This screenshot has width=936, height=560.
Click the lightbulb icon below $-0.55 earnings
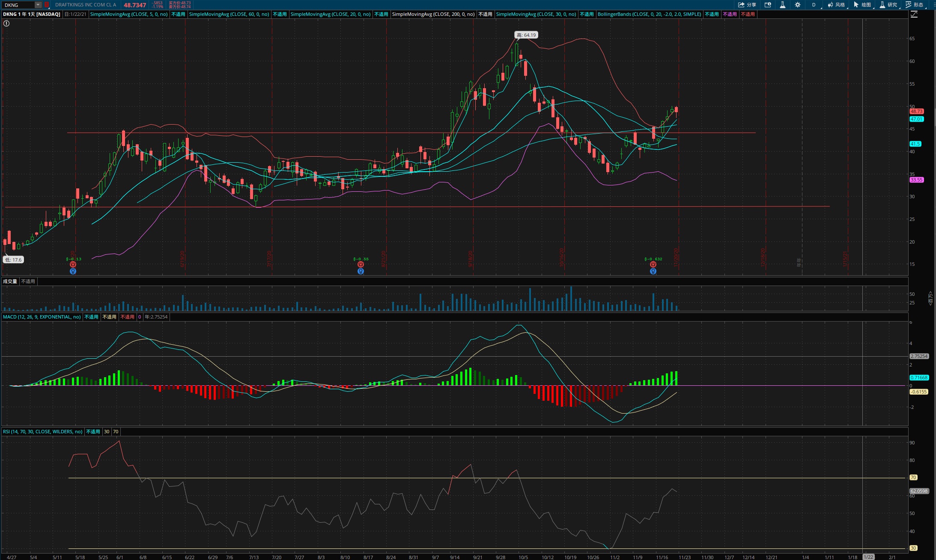point(361,271)
